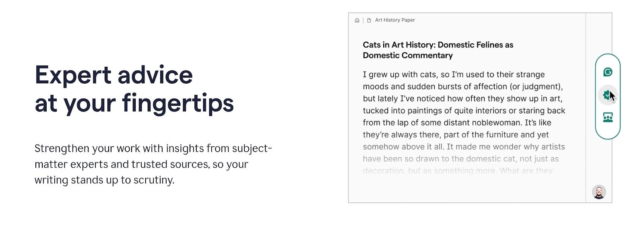Image resolution: width=644 pixels, height=249 pixels.
Task: Open the expert review badge icon
Action: [607, 95]
